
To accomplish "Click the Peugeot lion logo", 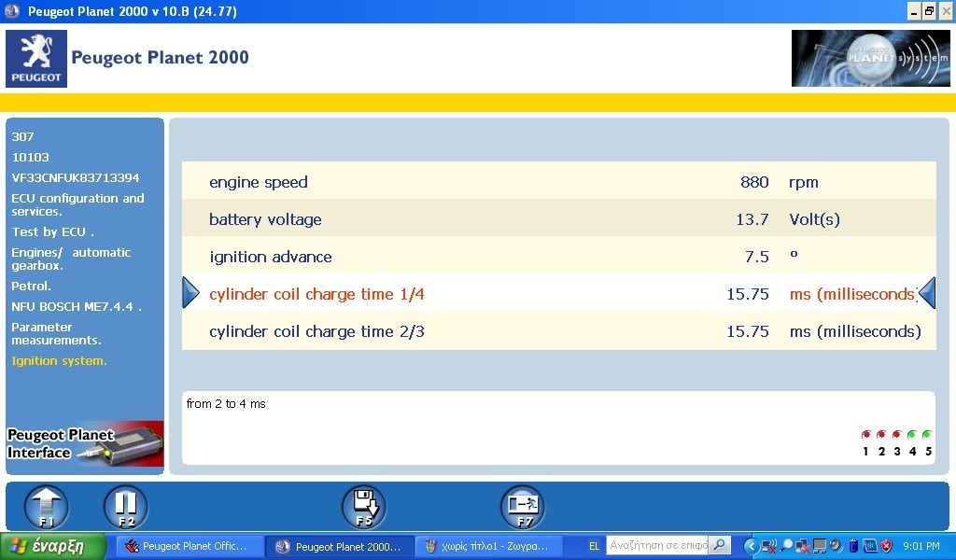I will pyautogui.click(x=36, y=59).
